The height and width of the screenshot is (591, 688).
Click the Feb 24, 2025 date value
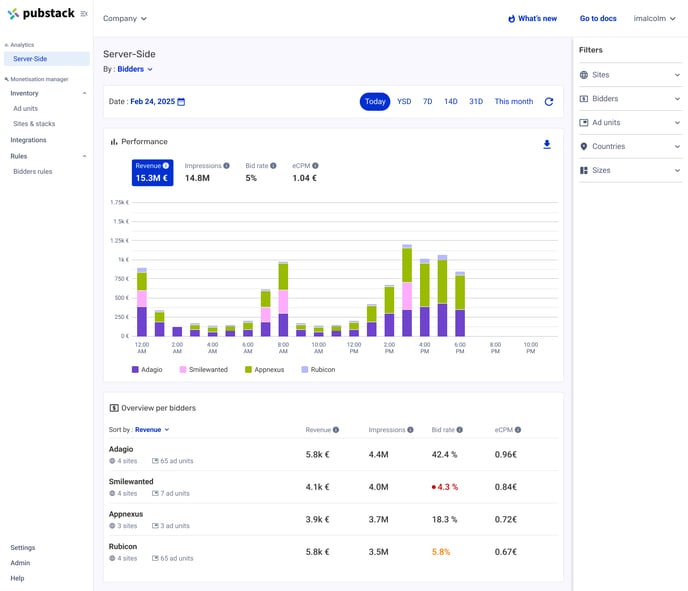tap(153, 102)
